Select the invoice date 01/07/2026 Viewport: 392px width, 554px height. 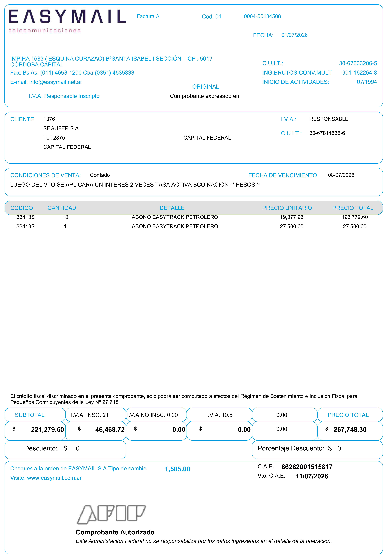click(294, 35)
